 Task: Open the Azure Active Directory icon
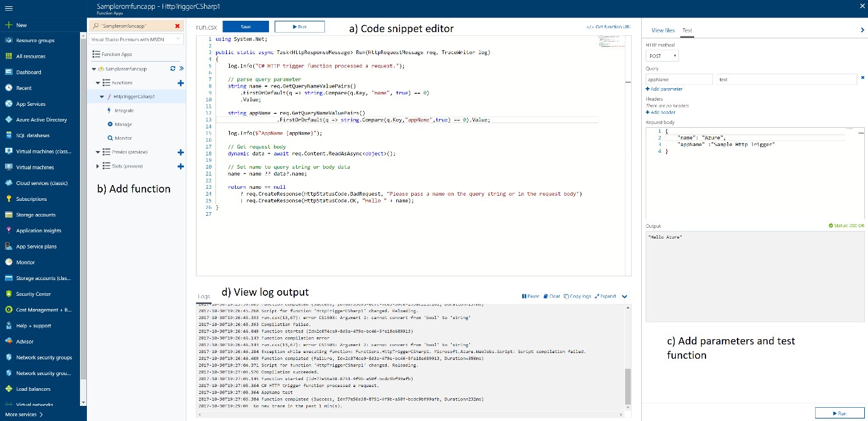9,120
